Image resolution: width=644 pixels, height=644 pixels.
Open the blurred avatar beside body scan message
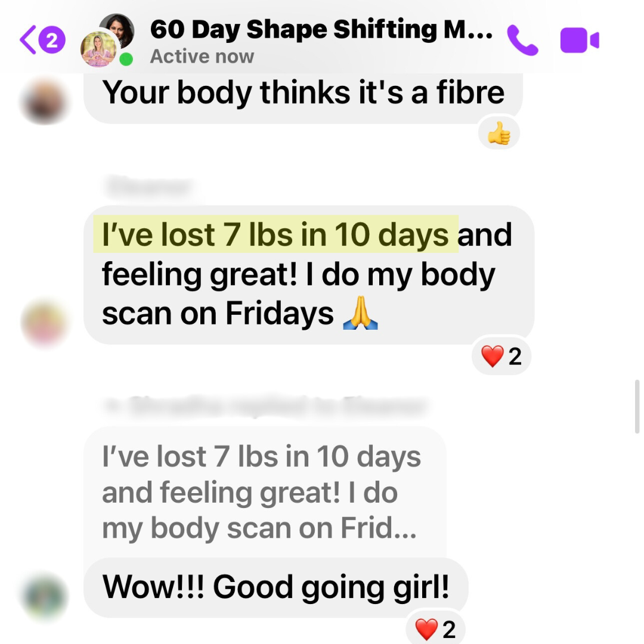tap(44, 323)
